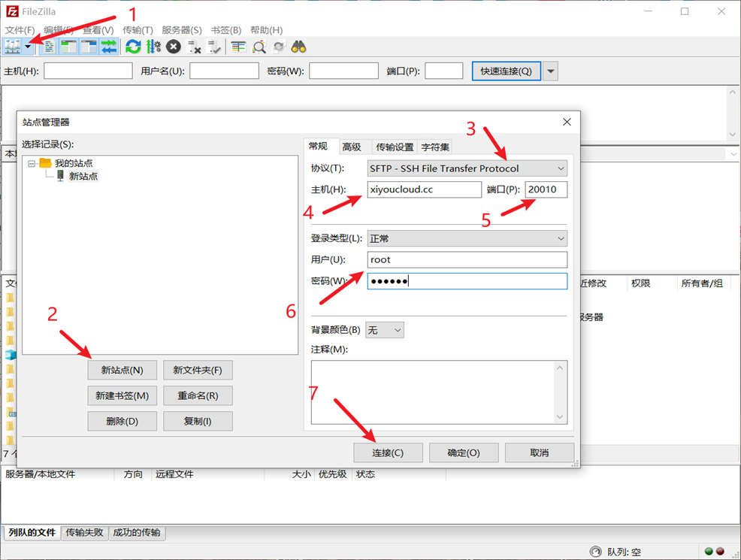Toggle the transfer queue display icon
Viewport: 741px width, 560px height.
click(109, 47)
